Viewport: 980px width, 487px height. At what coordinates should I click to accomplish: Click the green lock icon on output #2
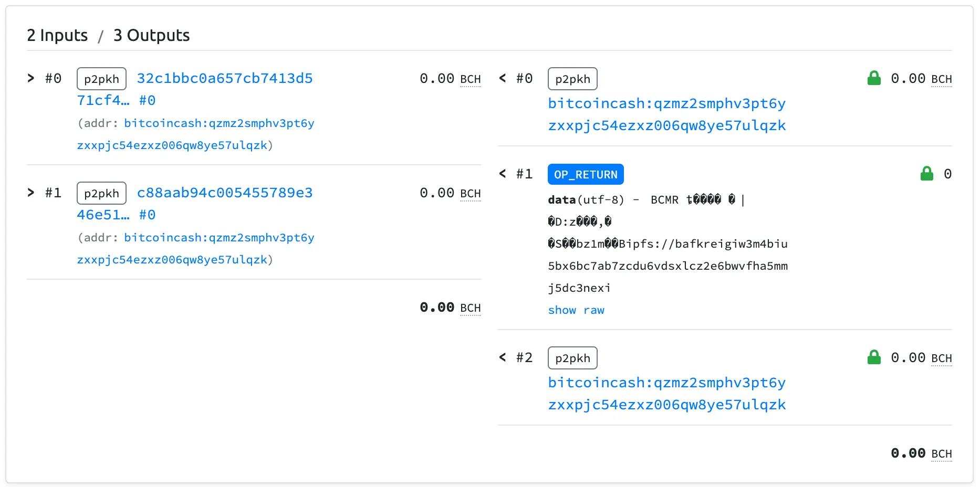(874, 357)
